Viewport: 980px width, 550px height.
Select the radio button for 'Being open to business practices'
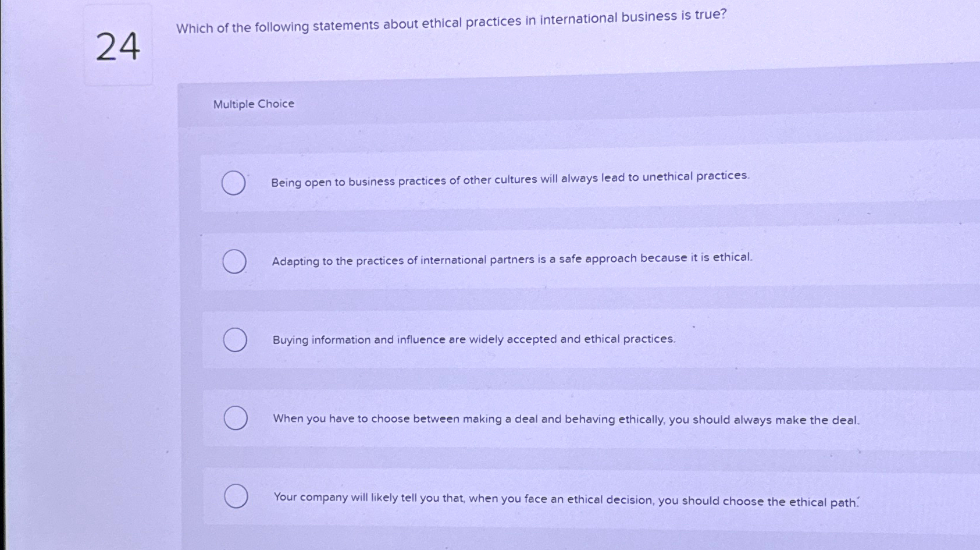coord(233,183)
